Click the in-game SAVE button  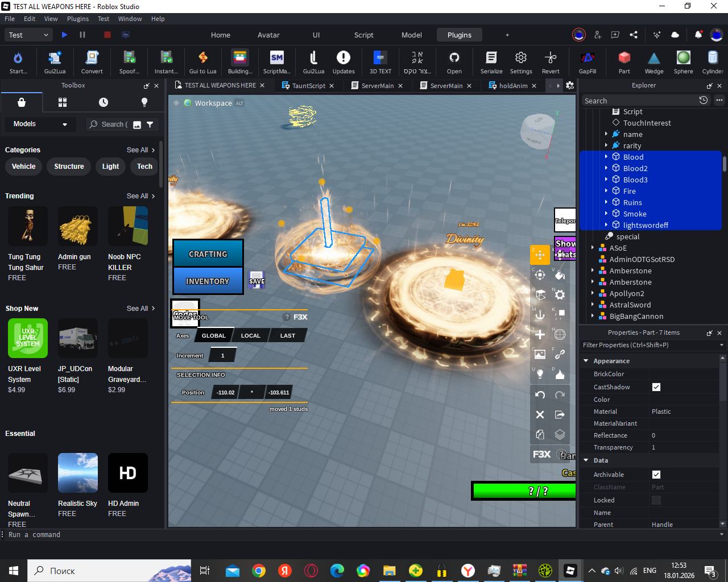point(257,279)
